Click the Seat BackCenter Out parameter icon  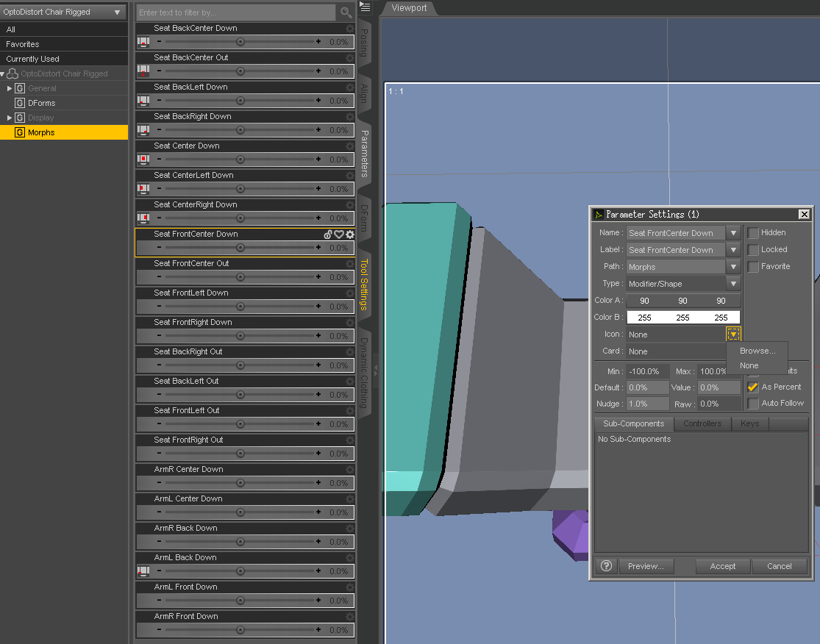143,71
